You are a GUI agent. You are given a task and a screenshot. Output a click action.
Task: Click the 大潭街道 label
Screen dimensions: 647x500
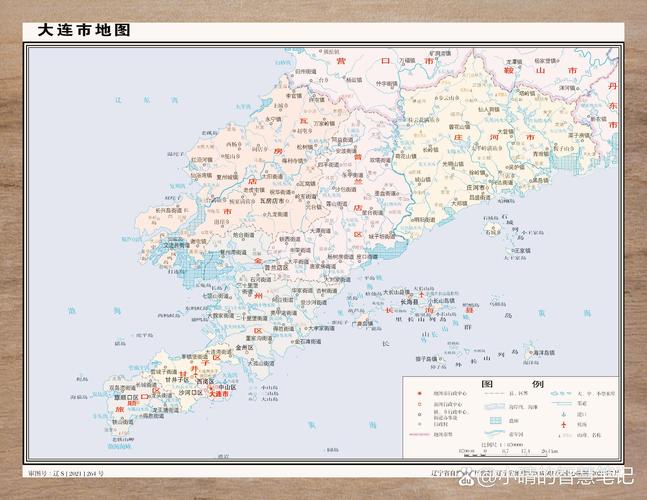[x=320, y=231]
